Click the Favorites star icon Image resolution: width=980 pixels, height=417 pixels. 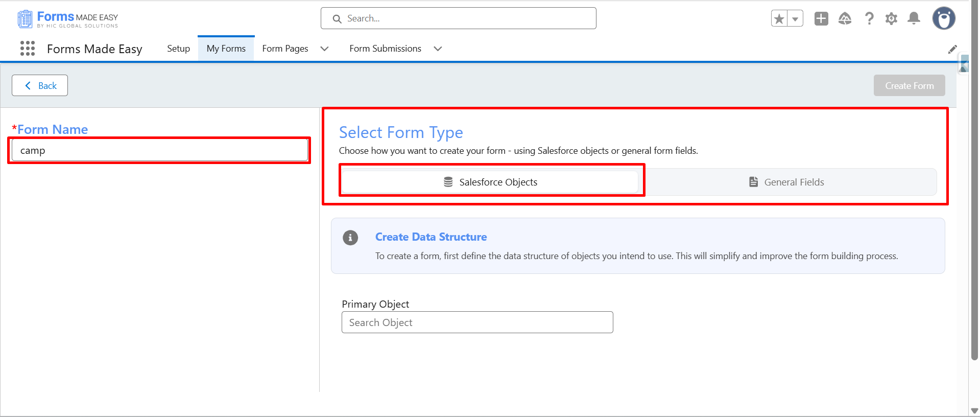pyautogui.click(x=779, y=19)
